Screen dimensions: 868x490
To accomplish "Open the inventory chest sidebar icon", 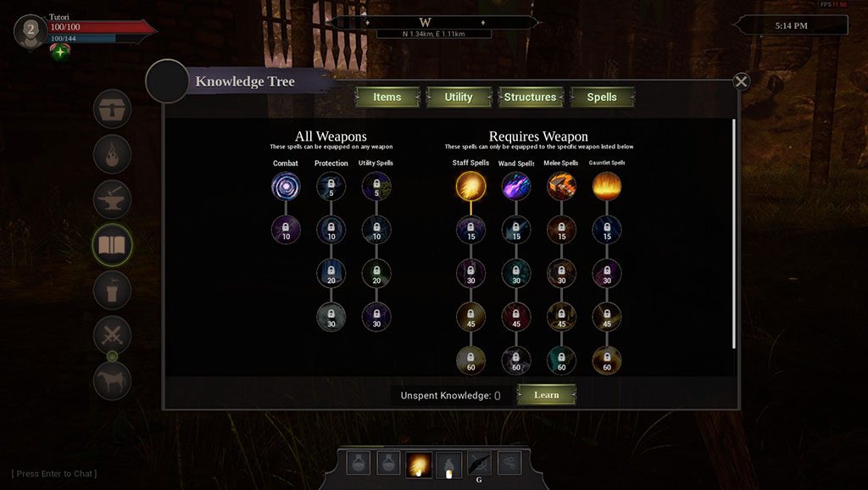I will (113, 109).
